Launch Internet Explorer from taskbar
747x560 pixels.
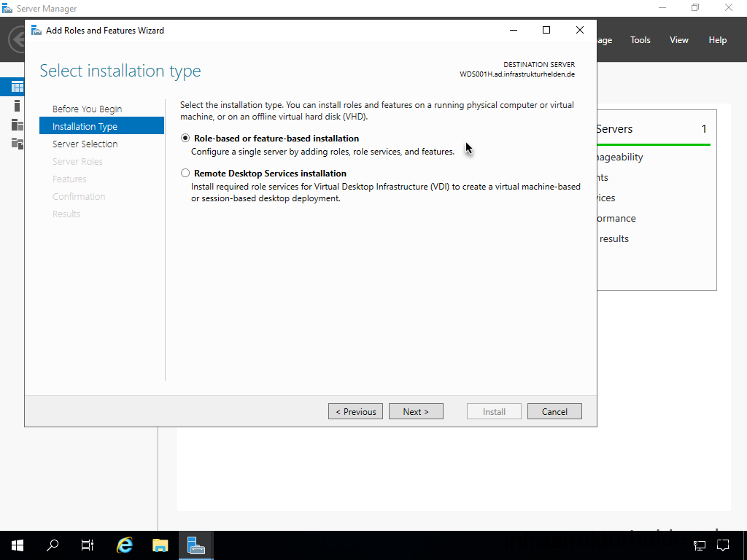coord(125,545)
